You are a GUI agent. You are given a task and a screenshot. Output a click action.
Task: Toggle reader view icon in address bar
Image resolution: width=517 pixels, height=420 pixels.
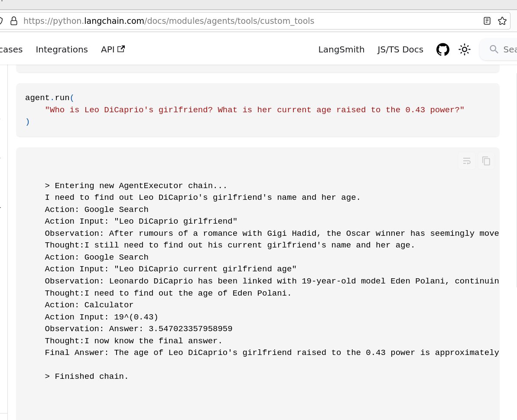[487, 21]
